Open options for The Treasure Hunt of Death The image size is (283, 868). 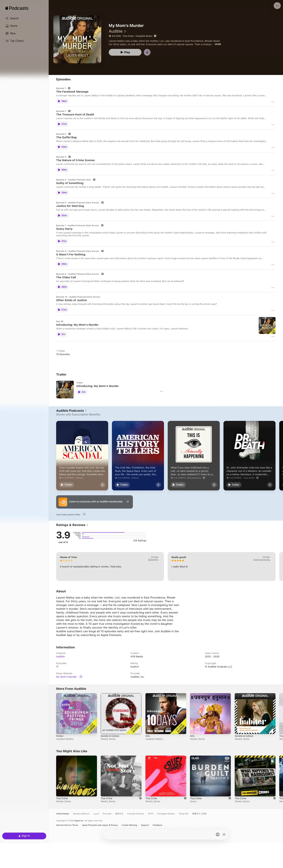click(273, 125)
